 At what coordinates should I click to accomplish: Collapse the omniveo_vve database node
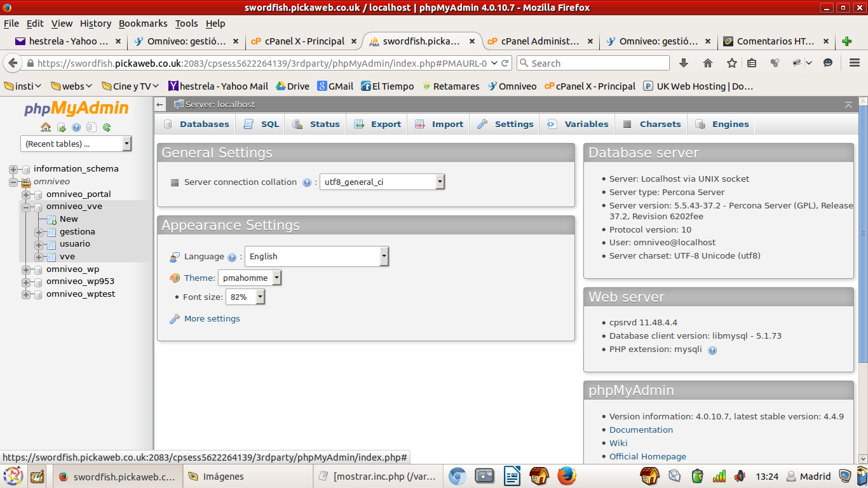pyautogui.click(x=26, y=207)
